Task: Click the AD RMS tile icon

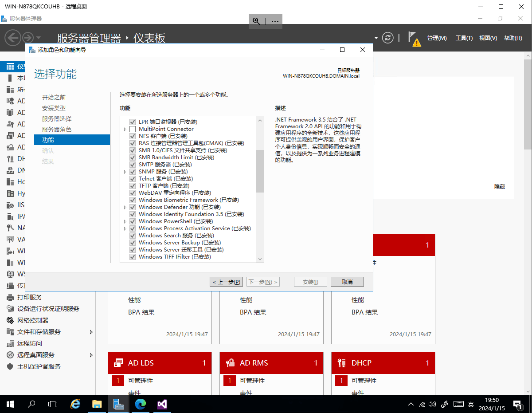Action: pyautogui.click(x=230, y=363)
